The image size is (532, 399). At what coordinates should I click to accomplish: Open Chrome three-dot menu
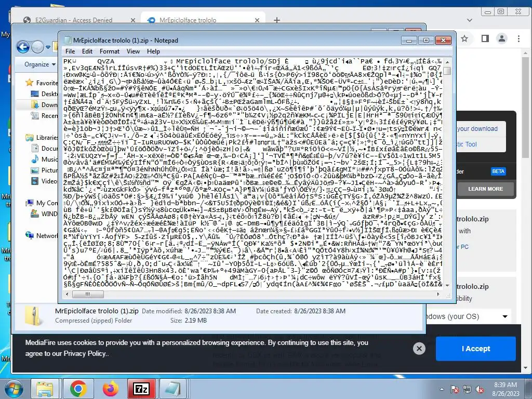(x=518, y=38)
